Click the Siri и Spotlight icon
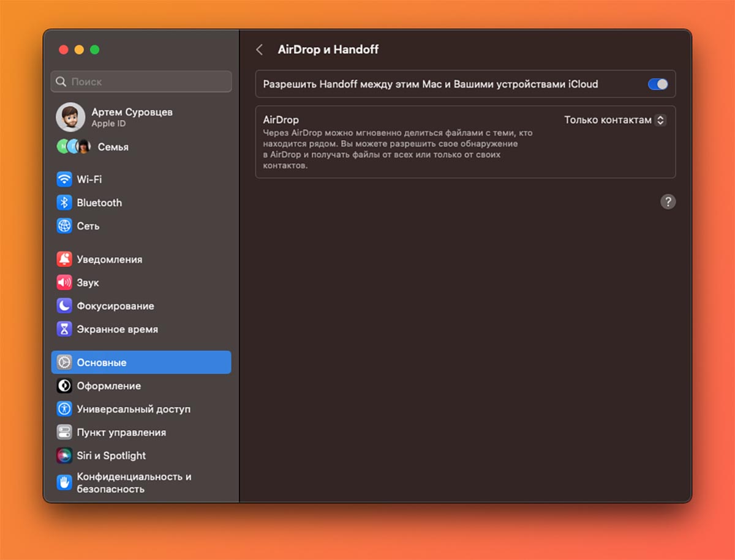The image size is (735, 560). [x=64, y=455]
